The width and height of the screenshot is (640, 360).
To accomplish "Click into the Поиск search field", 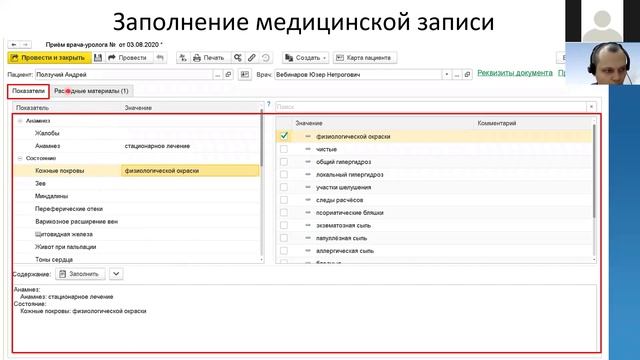I will point(431,107).
